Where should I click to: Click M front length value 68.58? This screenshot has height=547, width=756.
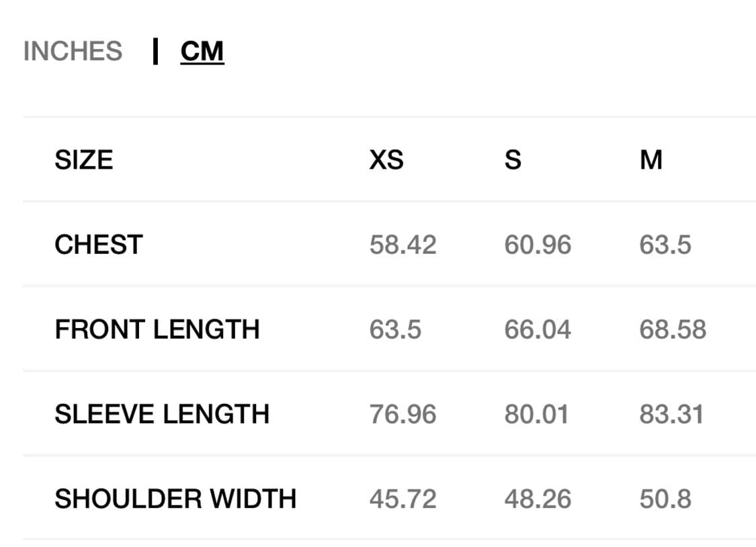pos(673,329)
